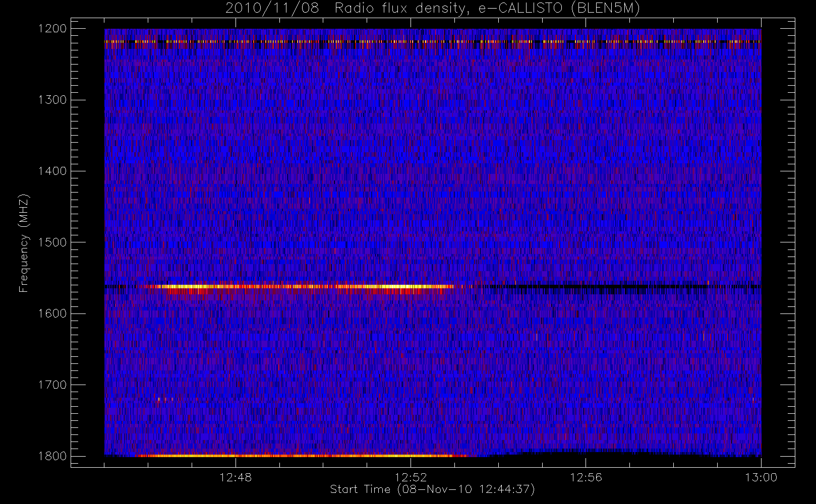This screenshot has width=816, height=504.
Task: Click the 13:00 time tick label
Action: click(x=761, y=477)
